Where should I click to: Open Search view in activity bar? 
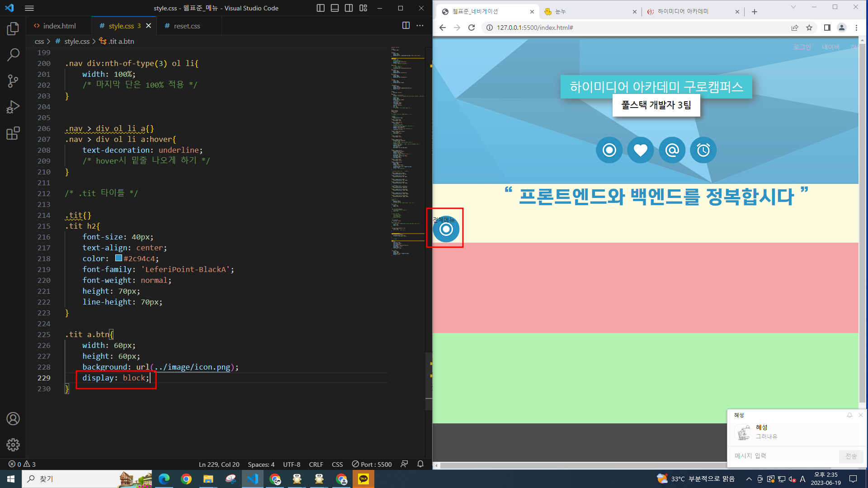tap(13, 55)
